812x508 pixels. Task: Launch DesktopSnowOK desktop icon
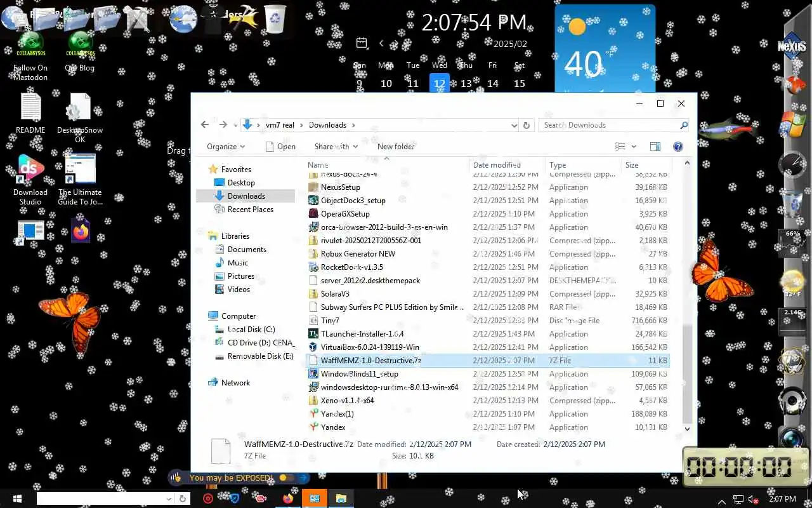[x=79, y=119]
